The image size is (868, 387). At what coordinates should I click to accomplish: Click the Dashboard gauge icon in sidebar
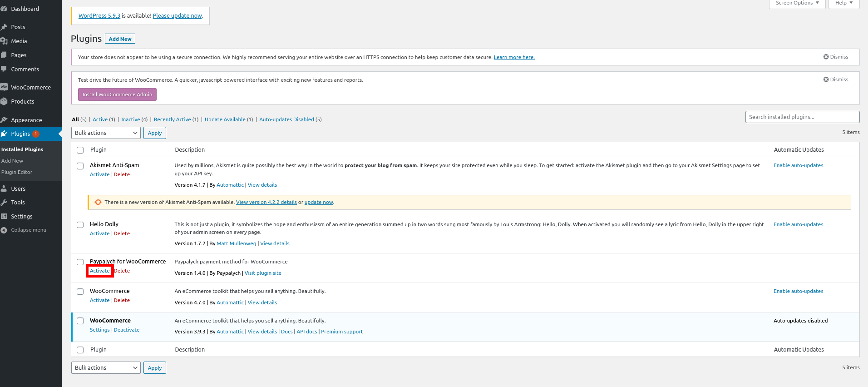(4, 9)
